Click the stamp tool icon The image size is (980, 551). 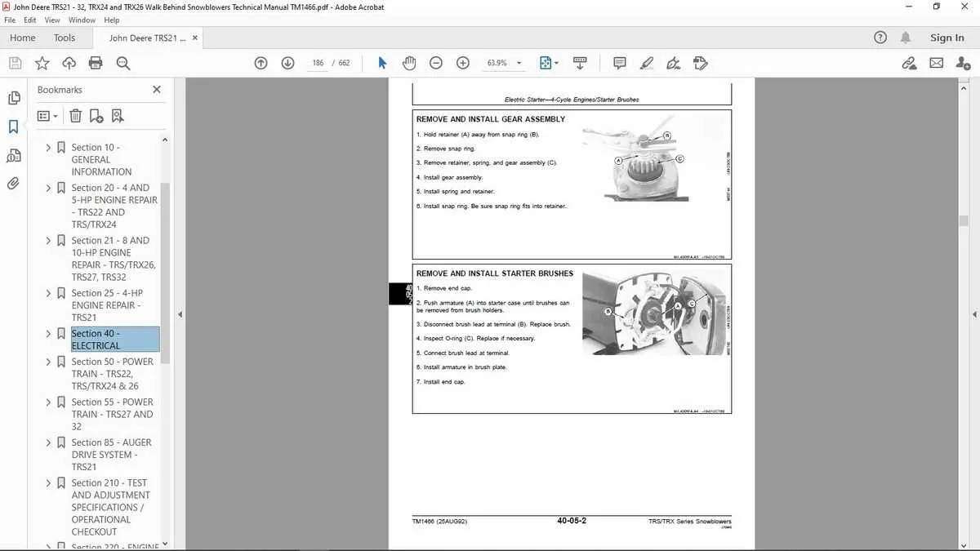tap(700, 63)
